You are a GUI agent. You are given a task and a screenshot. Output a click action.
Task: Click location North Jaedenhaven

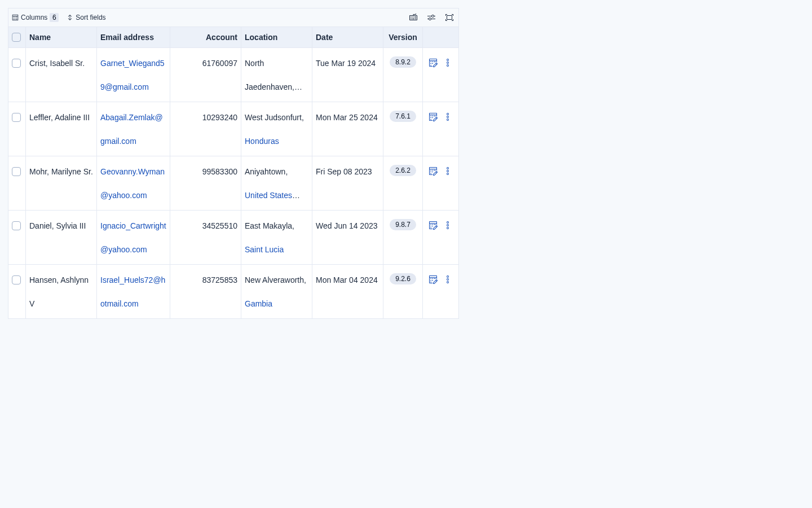[273, 75]
